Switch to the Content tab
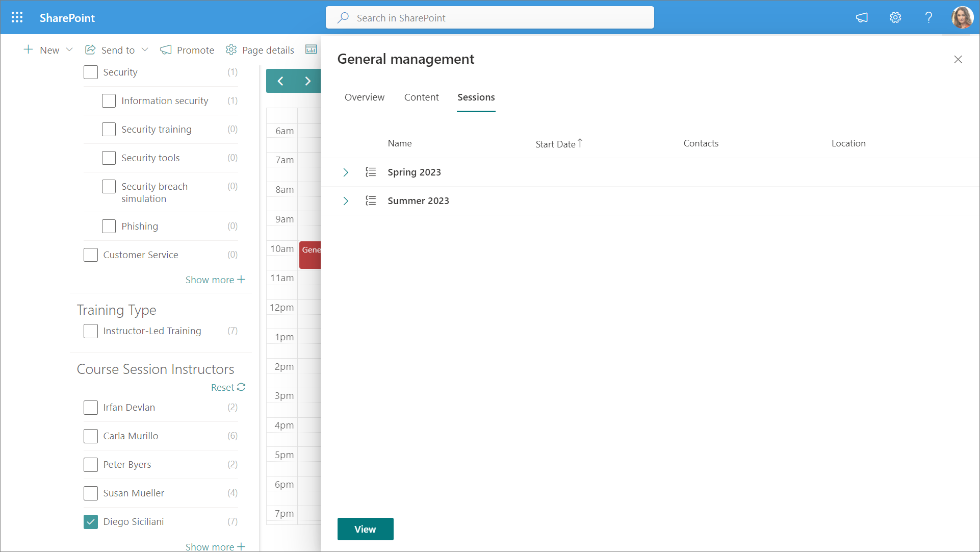This screenshot has width=980, height=552. point(421,97)
